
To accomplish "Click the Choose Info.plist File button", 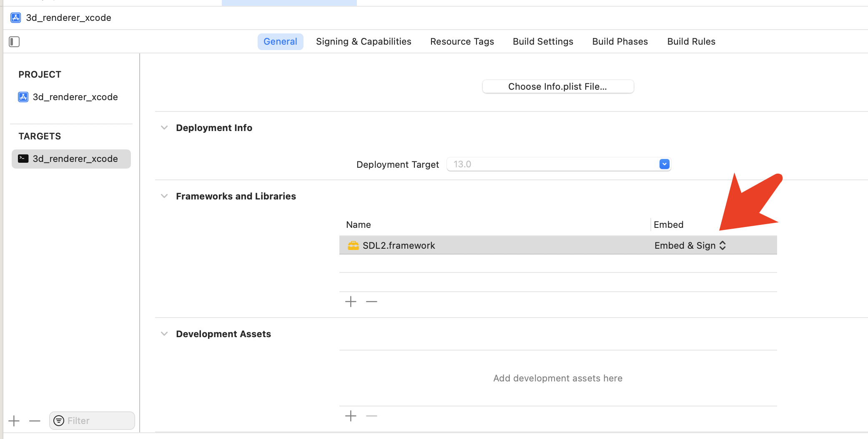I will (558, 86).
